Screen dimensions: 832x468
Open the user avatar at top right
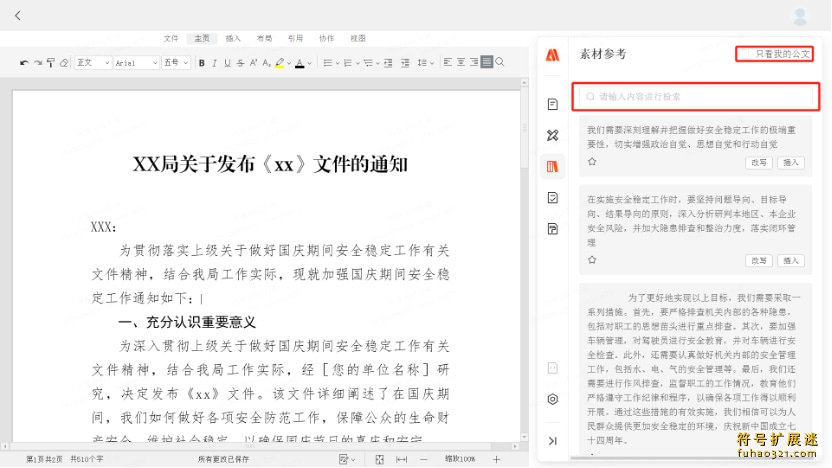(800, 16)
